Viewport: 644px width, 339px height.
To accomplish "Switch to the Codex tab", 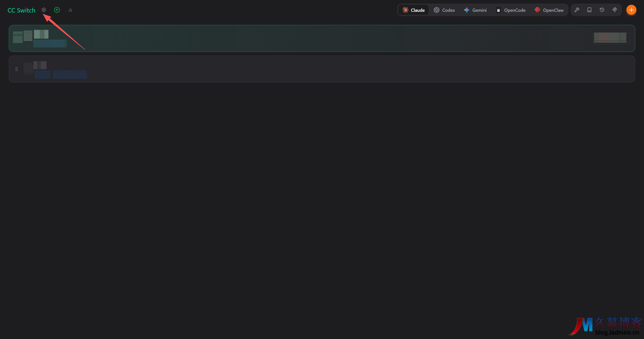I will tap(445, 10).
